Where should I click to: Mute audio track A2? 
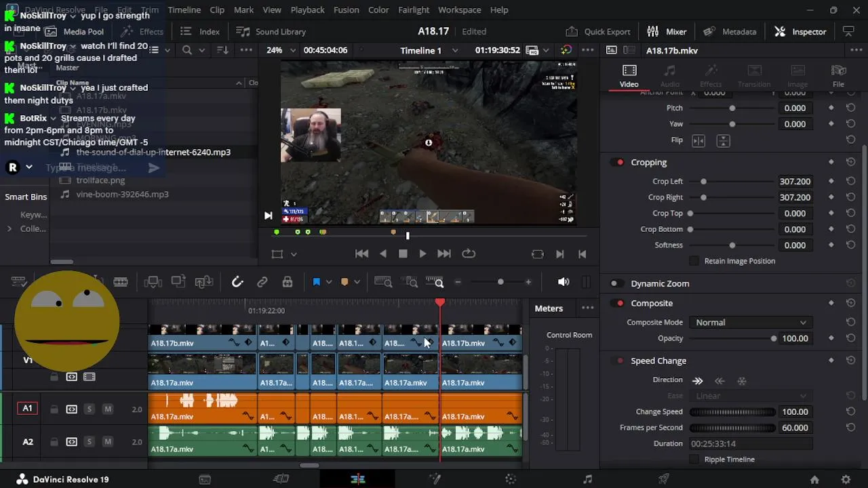(x=107, y=442)
